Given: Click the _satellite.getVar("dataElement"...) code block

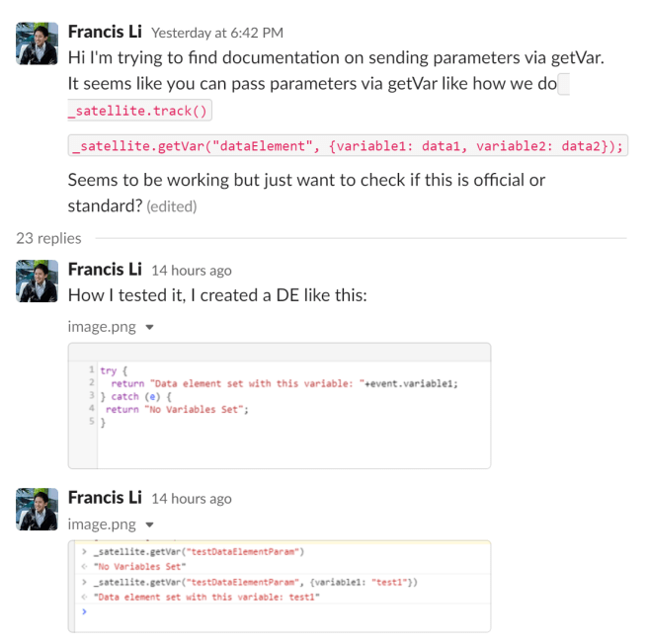Looking at the screenshot, I should 348,146.
